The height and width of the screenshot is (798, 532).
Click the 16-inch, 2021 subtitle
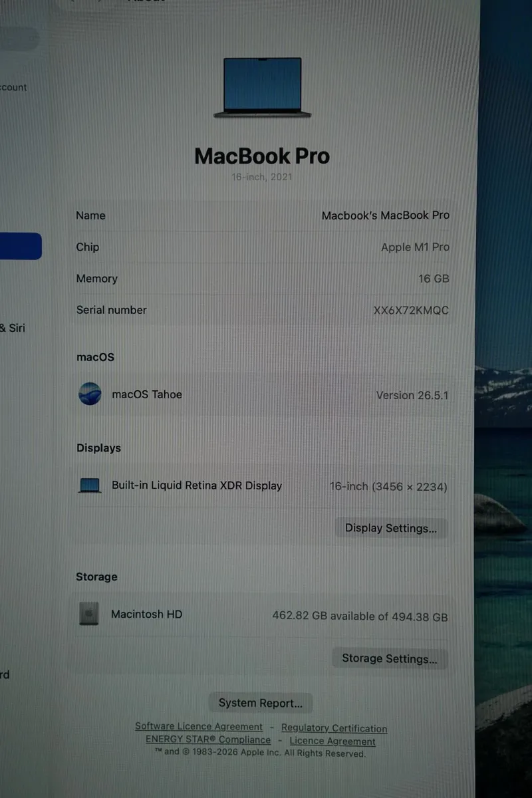[x=261, y=177]
